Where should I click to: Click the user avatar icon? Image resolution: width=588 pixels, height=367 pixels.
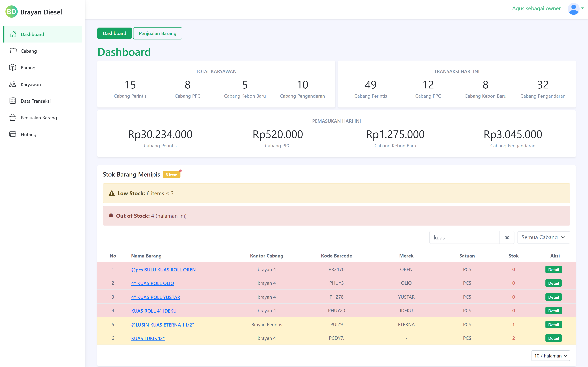pos(573,9)
